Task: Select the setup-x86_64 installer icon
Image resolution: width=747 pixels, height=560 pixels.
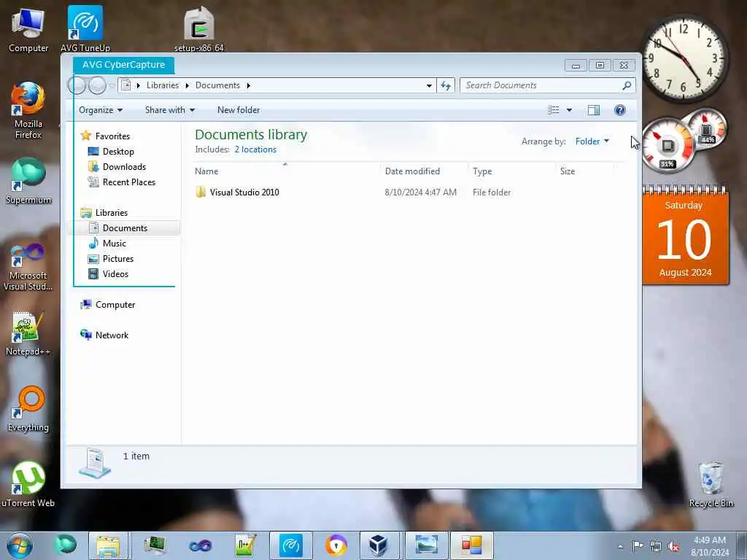Action: click(x=199, y=29)
